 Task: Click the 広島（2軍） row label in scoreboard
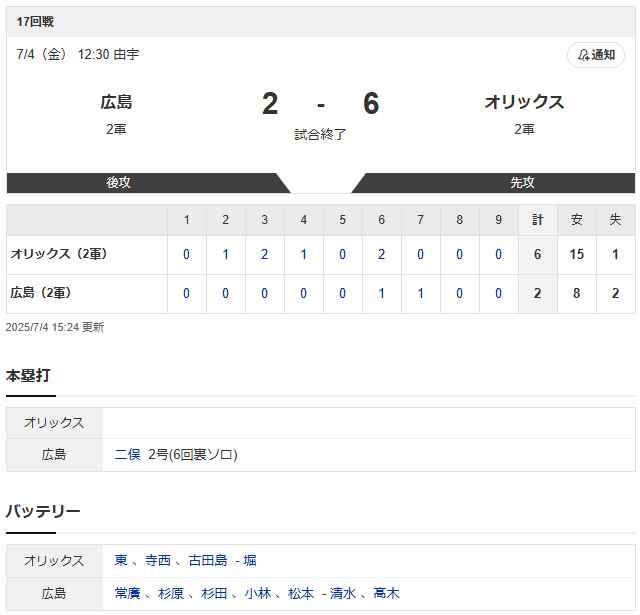pyautogui.click(x=41, y=293)
